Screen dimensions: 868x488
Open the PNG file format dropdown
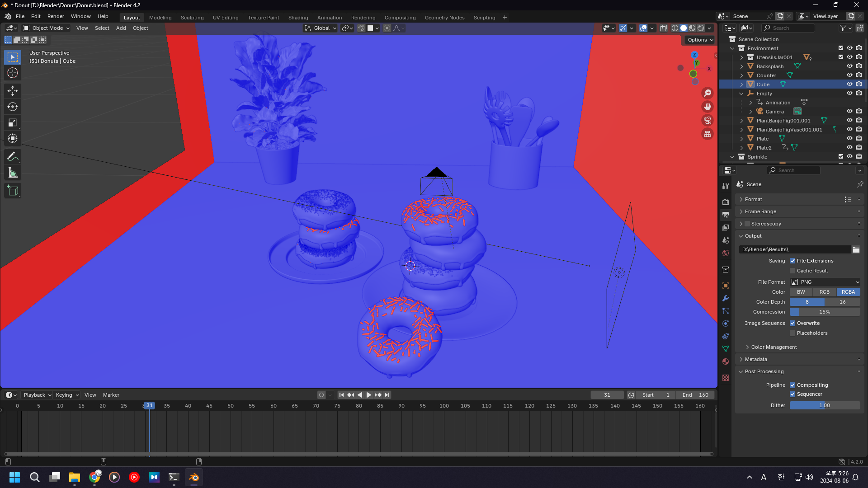825,282
